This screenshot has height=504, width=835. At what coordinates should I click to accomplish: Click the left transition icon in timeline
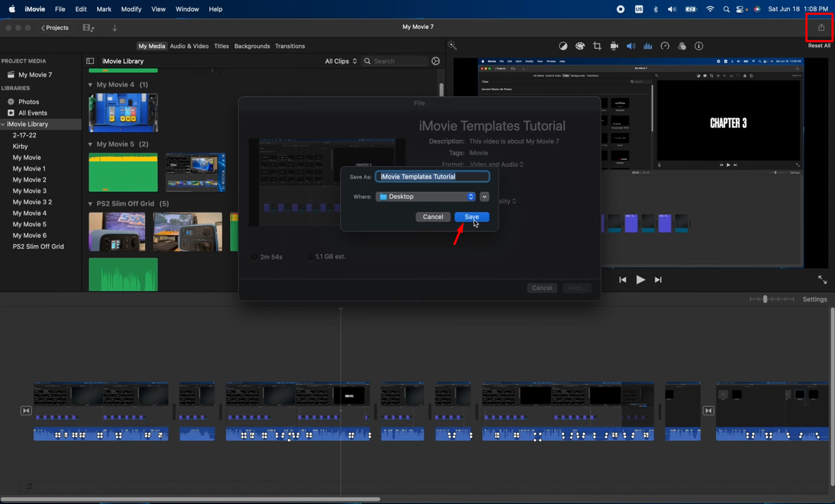25,410
